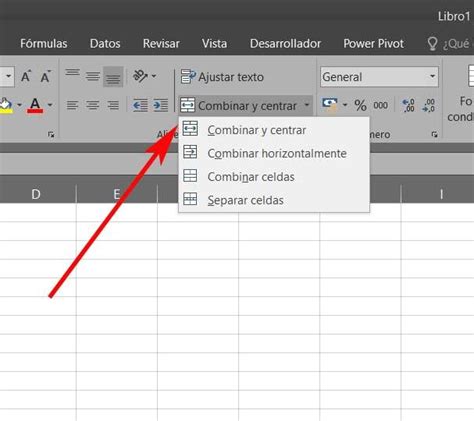Viewport: 474px width, 421px height.
Task: Select column D header
Action: click(x=36, y=194)
